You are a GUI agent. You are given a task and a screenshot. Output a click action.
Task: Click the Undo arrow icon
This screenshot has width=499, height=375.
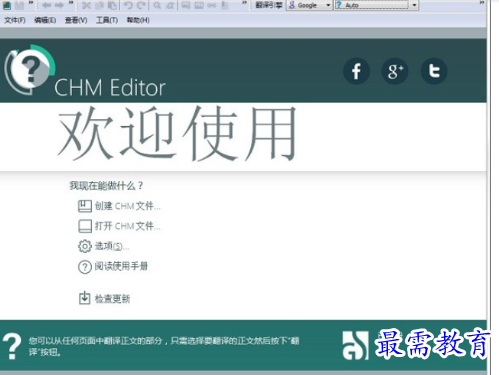tap(128, 5)
